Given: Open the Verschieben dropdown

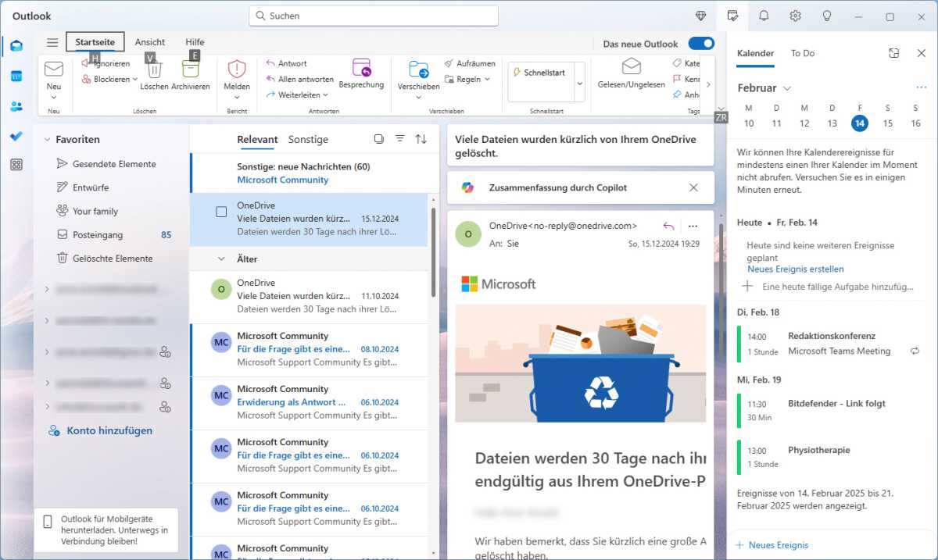Looking at the screenshot, I should coord(419,98).
